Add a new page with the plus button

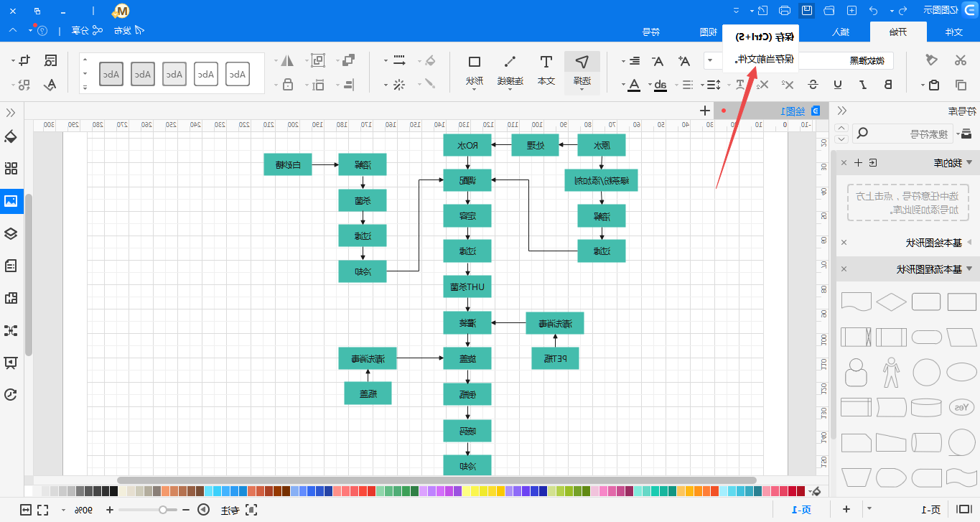[846, 509]
